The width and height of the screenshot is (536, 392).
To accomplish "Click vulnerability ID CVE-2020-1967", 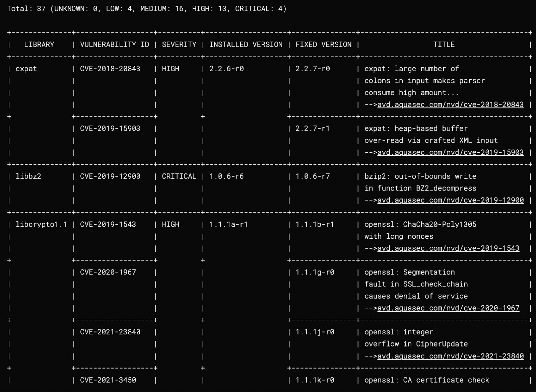I will point(108,272).
